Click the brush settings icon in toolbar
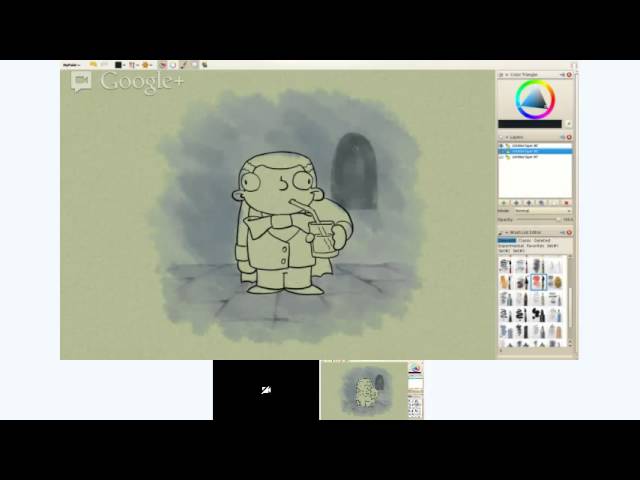This screenshot has height=480, width=640. (132, 65)
